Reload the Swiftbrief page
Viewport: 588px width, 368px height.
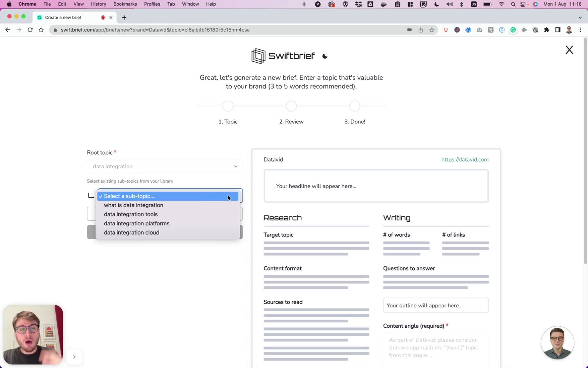pyautogui.click(x=30, y=30)
